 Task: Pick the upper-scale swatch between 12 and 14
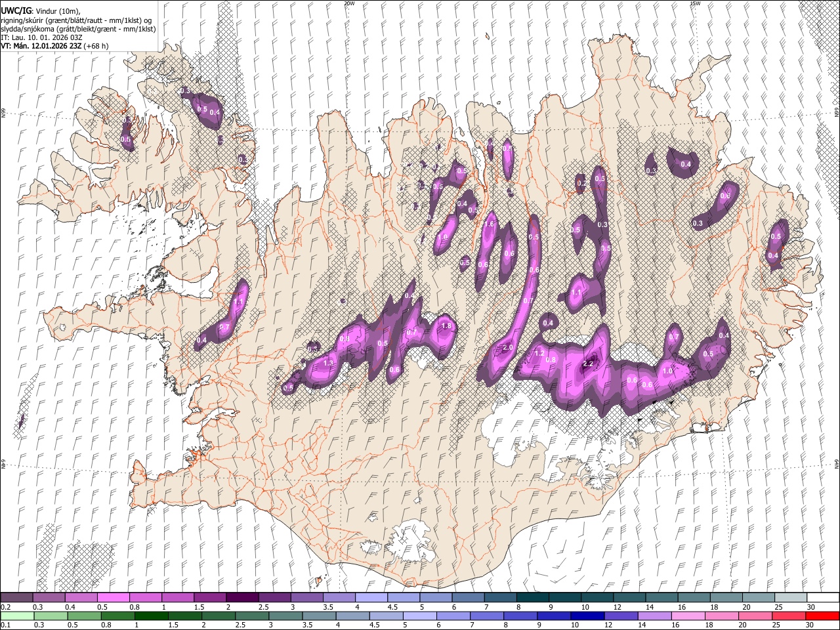tap(629, 597)
